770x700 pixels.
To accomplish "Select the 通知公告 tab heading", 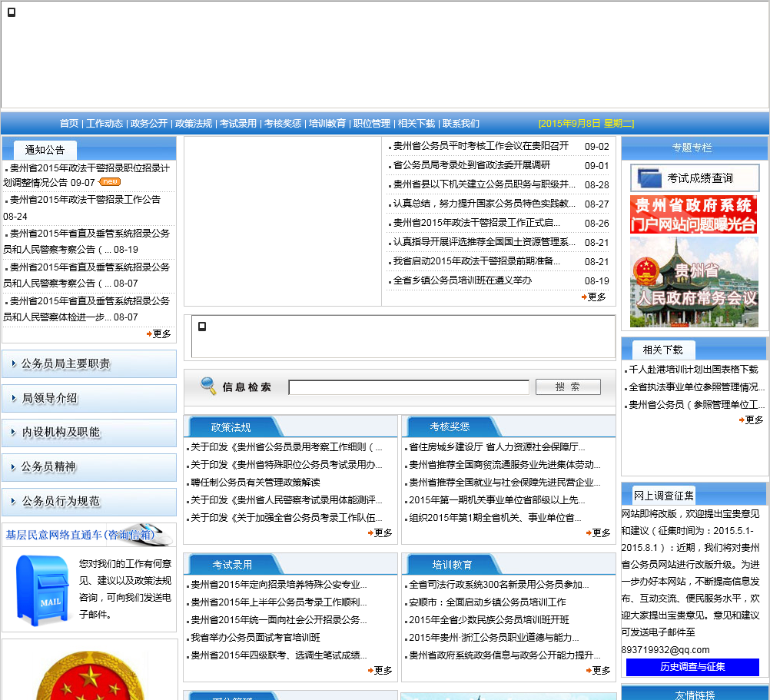I will [45, 150].
